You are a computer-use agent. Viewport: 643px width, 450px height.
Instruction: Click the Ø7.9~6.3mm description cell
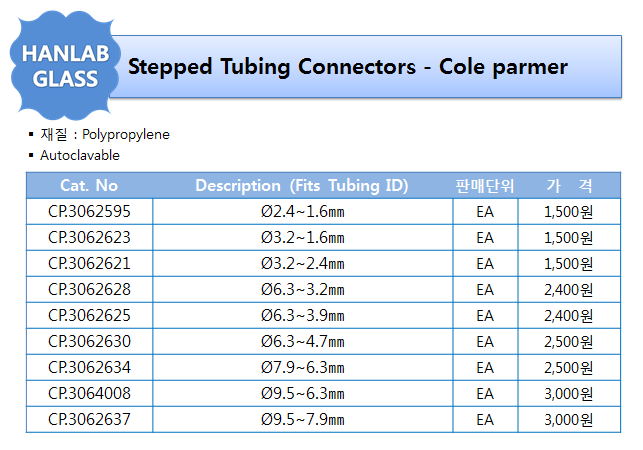click(x=303, y=368)
